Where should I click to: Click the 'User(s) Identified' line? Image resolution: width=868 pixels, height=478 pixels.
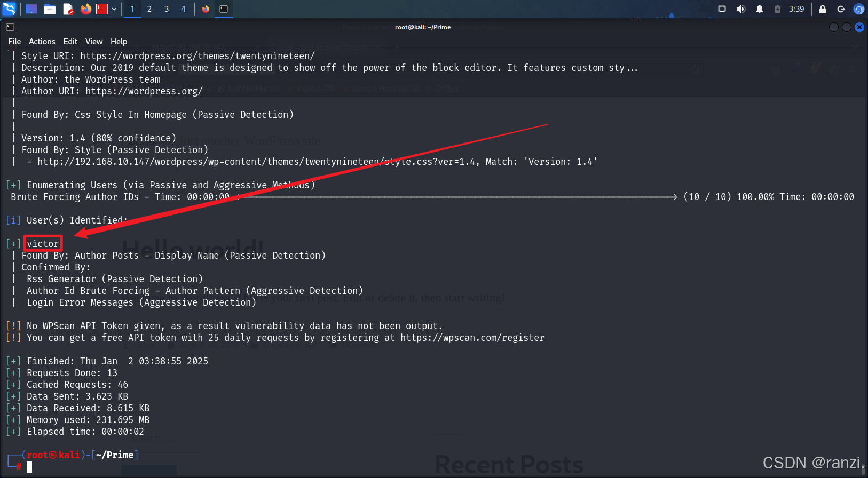click(67, 220)
